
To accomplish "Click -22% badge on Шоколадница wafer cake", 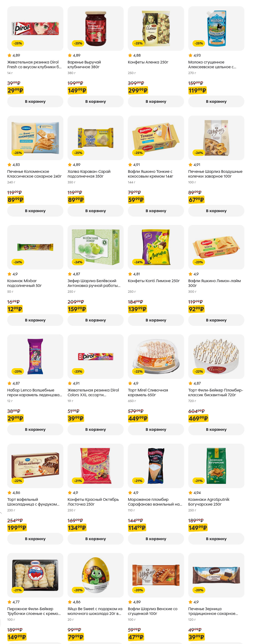I will click(x=18, y=481).
